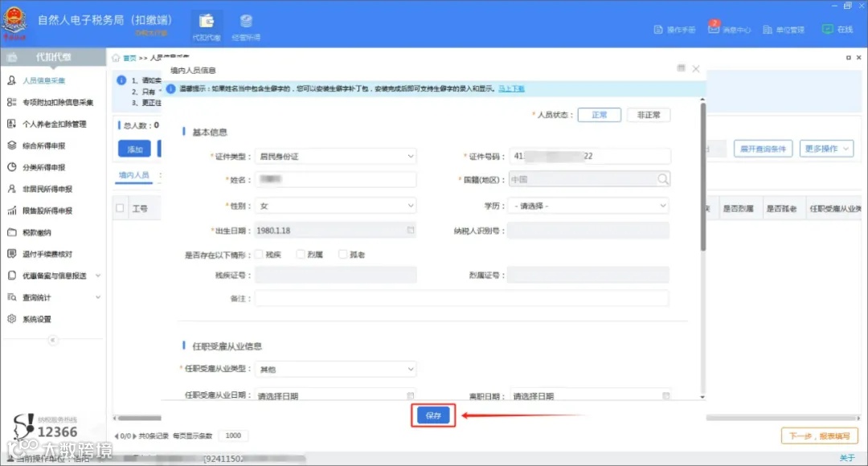Open the 证件类型 dropdown

pos(336,156)
